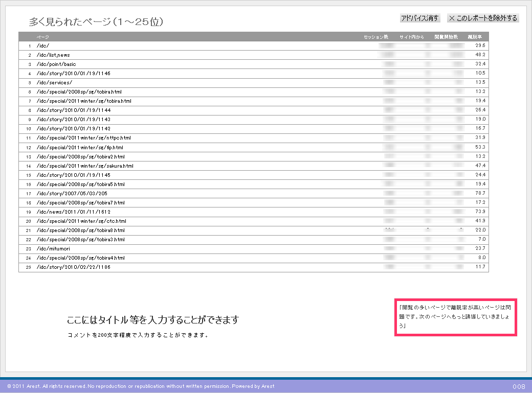Click the コメントを200文字程度 comment field

point(137,336)
